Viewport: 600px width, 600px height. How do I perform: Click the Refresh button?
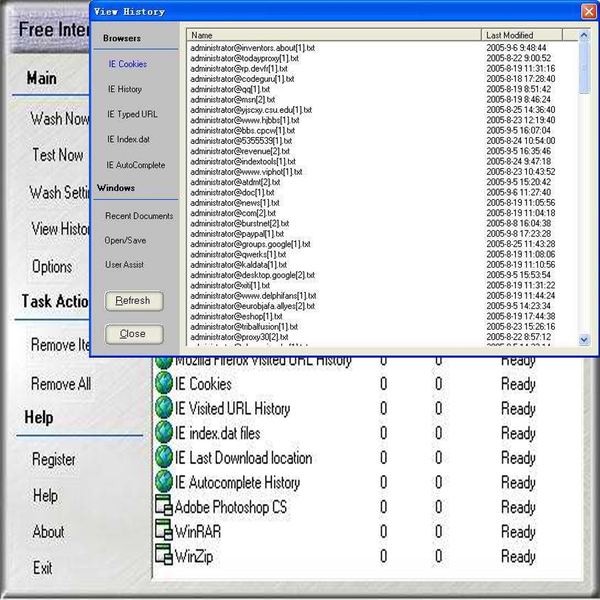coord(134,301)
